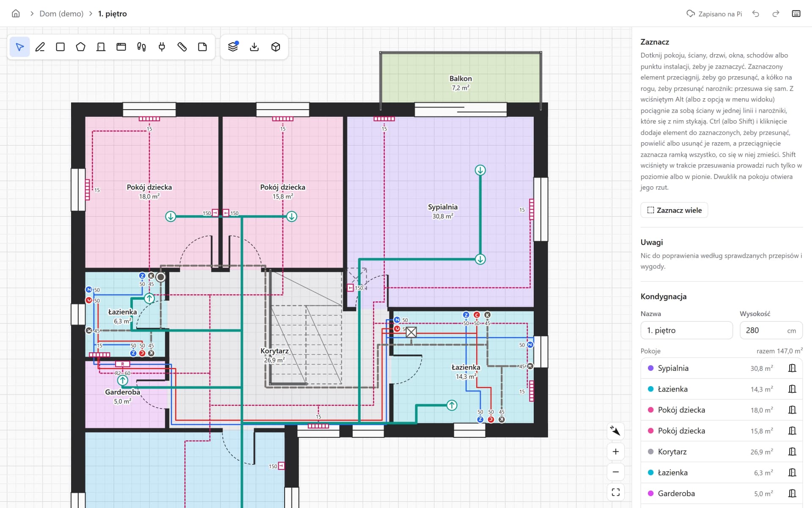Screen dimensions: 812x508
Task: Fit the plan to screen
Action: (616, 492)
